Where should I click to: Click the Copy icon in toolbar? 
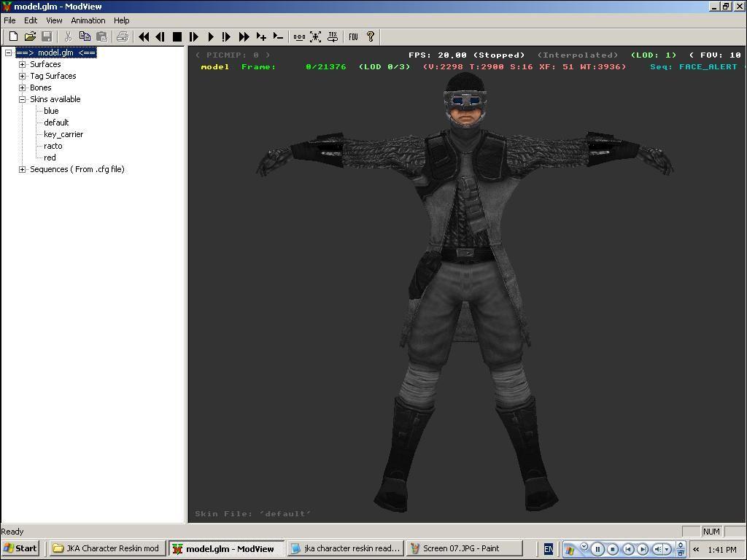pyautogui.click(x=85, y=36)
